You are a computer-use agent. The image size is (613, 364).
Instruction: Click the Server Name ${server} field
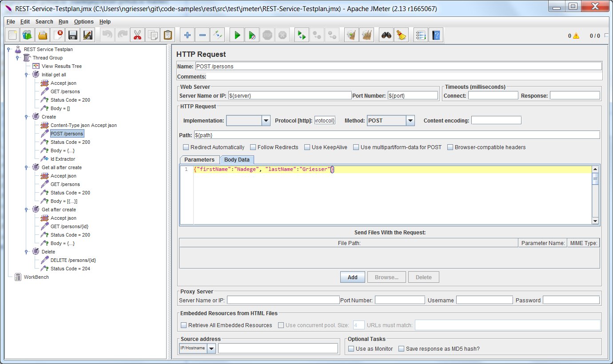coord(290,95)
